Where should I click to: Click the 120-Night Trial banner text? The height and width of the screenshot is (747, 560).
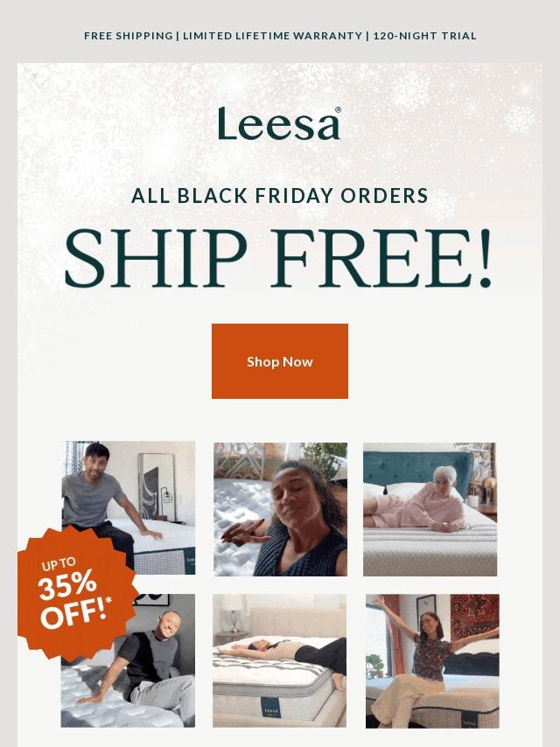424,36
